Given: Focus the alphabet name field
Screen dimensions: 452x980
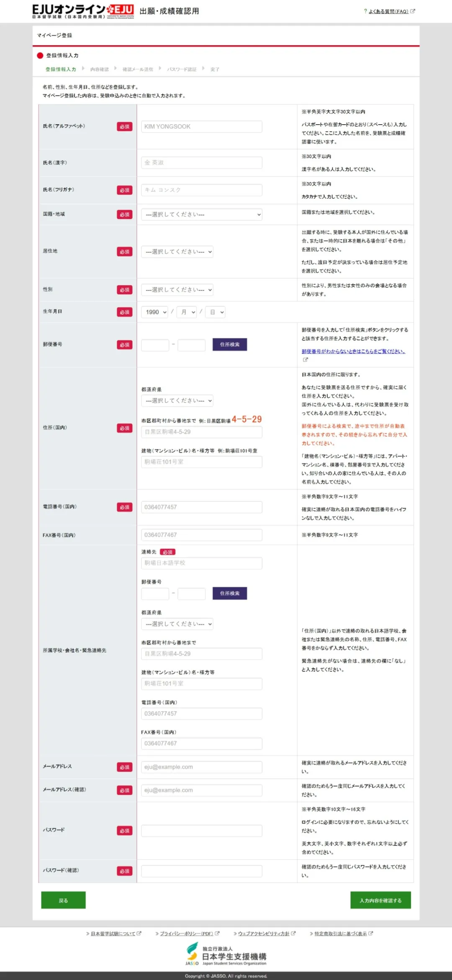Looking at the screenshot, I should [202, 127].
